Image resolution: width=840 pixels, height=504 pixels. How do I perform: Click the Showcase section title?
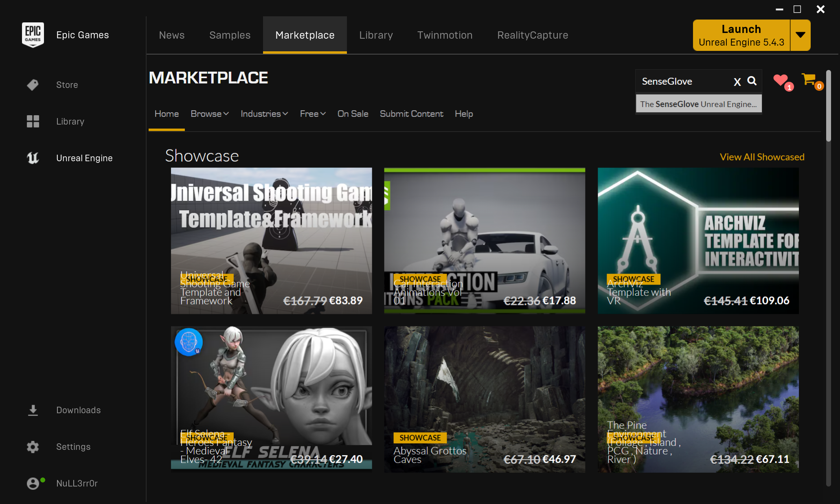202,156
